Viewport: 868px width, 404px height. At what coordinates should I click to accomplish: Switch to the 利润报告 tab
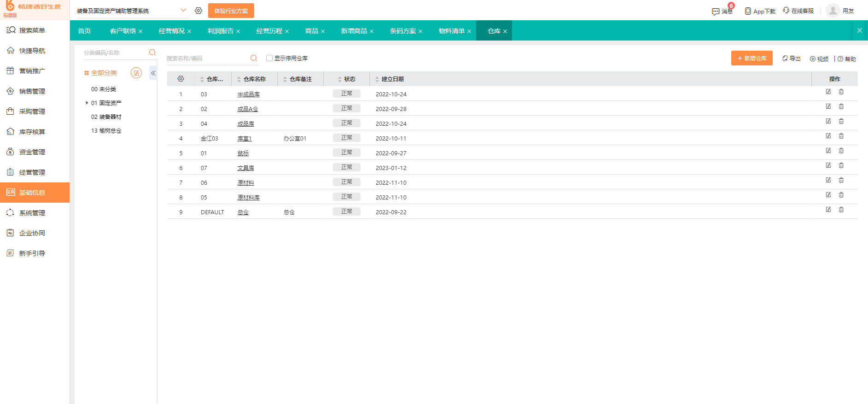tap(221, 31)
